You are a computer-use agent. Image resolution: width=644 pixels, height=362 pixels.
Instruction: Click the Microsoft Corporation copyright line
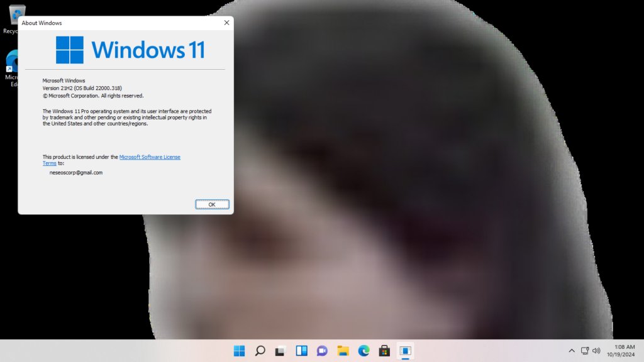[93, 96]
